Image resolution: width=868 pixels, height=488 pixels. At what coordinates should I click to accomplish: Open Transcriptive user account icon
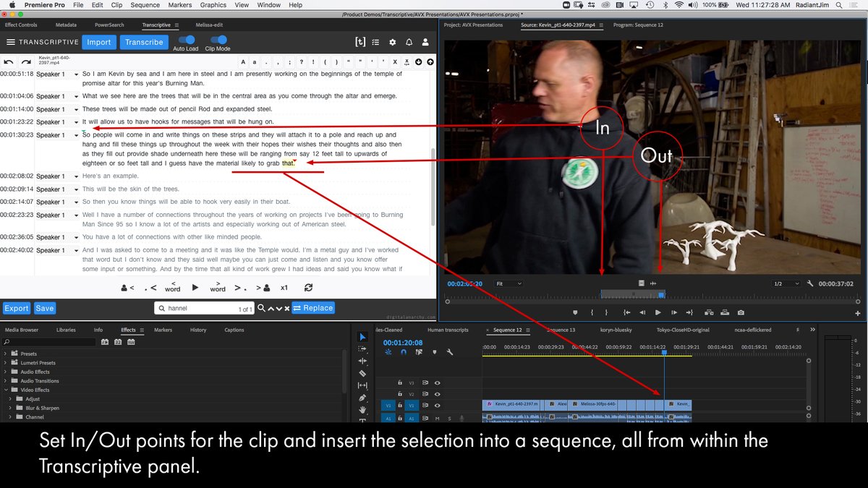(425, 42)
